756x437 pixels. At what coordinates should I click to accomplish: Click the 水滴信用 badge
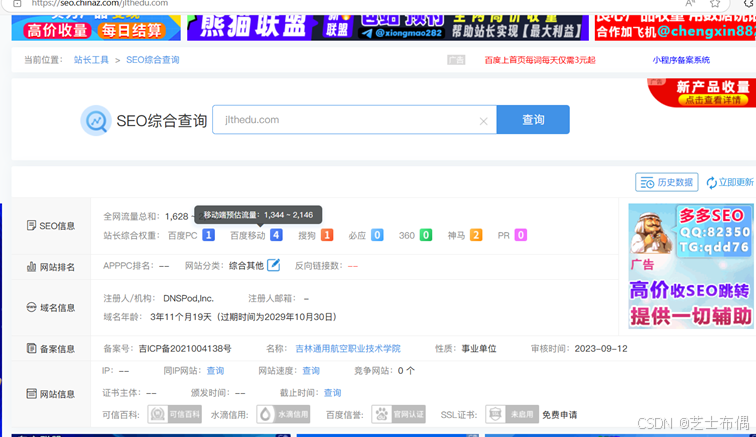283,414
